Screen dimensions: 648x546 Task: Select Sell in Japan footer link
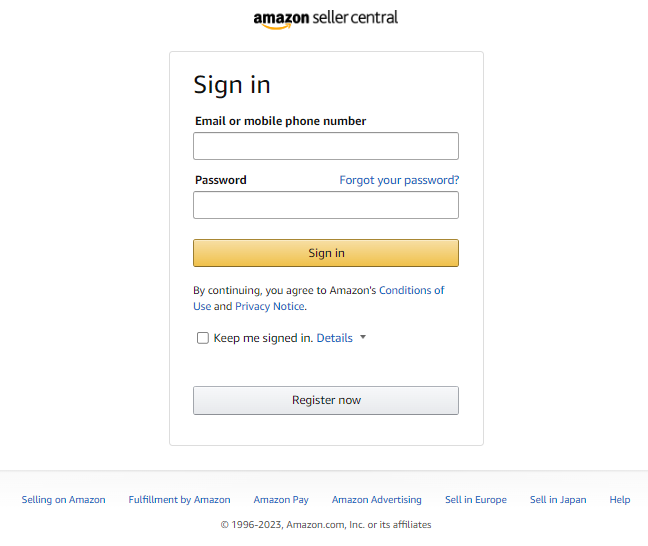558,500
